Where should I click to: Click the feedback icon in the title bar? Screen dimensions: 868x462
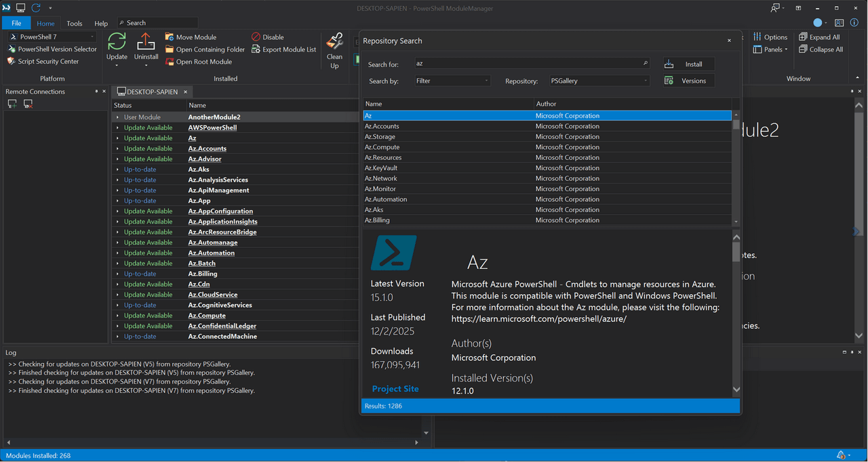[776, 8]
